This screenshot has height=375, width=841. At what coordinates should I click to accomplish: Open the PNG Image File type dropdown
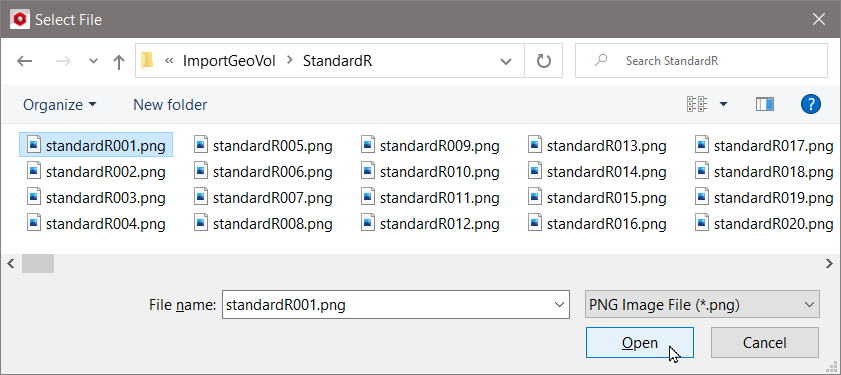[702, 304]
